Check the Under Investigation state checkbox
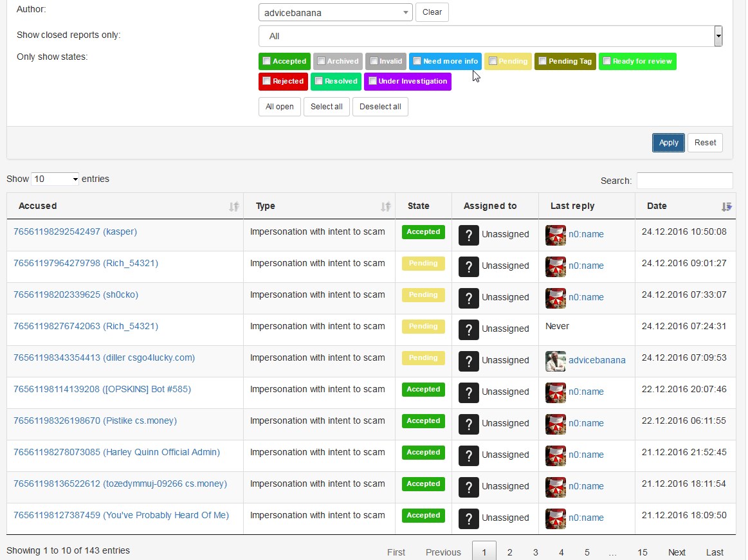Image resolution: width=748 pixels, height=560 pixels. pyautogui.click(x=372, y=82)
